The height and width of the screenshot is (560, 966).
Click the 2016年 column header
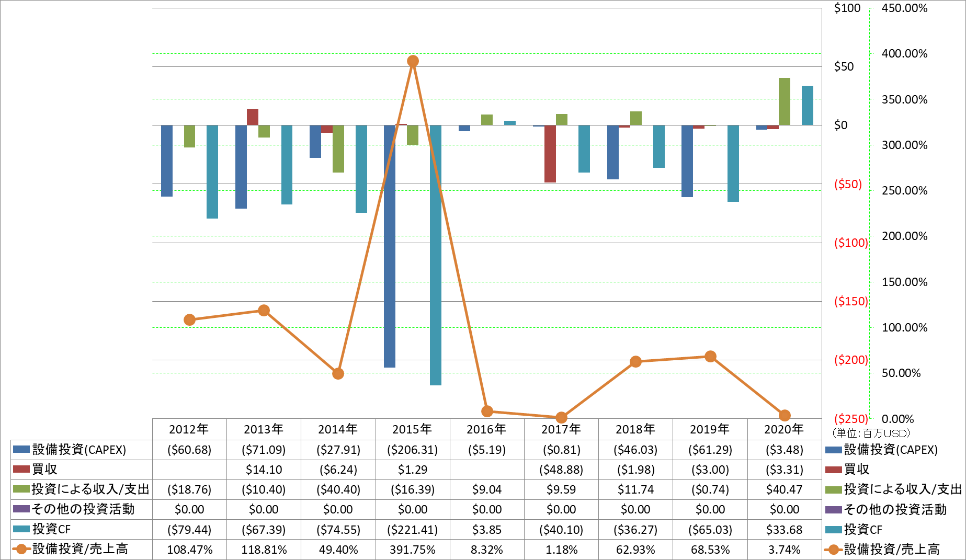[x=486, y=429]
